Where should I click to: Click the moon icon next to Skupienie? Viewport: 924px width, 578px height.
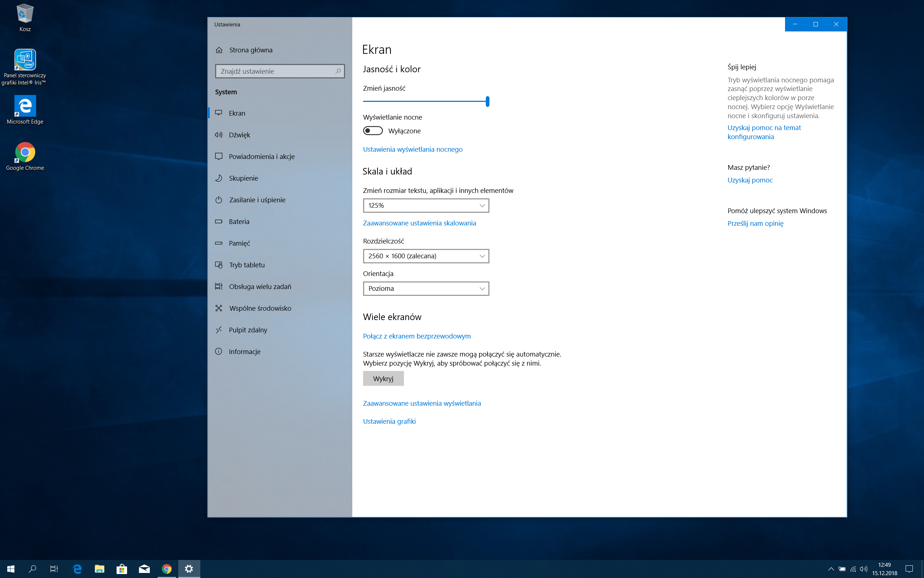click(219, 178)
